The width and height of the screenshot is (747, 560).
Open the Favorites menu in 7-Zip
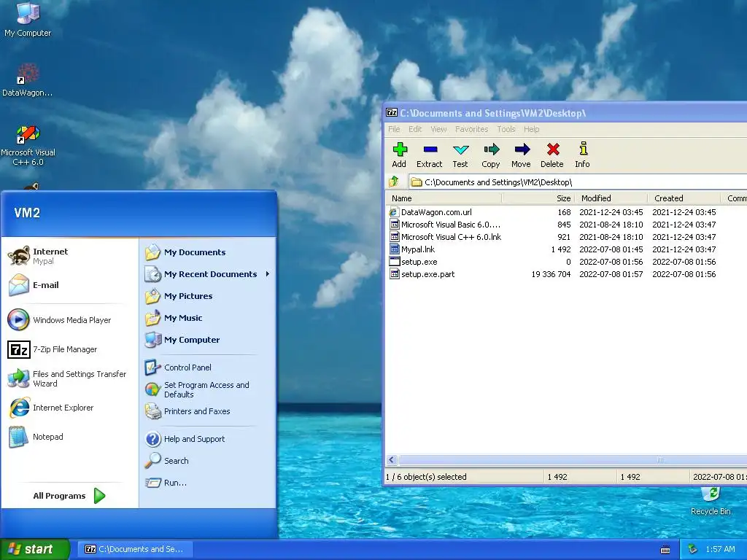coord(472,129)
